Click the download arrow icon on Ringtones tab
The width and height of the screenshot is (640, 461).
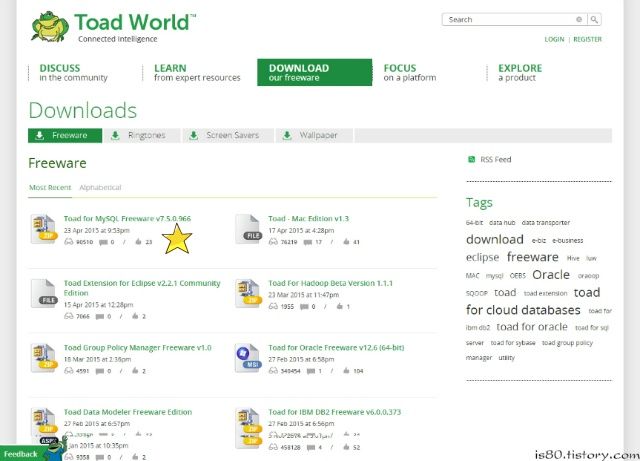pos(116,135)
